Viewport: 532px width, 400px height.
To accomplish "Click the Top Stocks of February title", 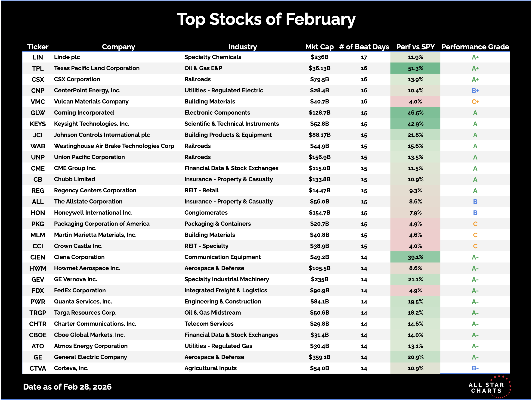I will click(x=266, y=19).
